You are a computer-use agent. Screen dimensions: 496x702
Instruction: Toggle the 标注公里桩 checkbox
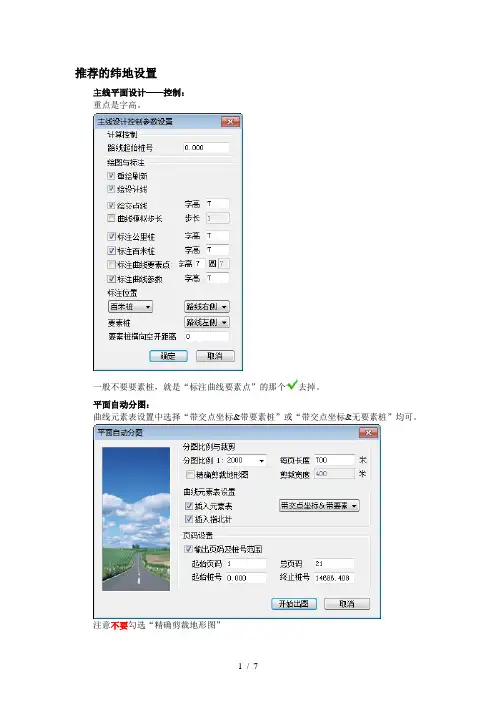(x=111, y=236)
